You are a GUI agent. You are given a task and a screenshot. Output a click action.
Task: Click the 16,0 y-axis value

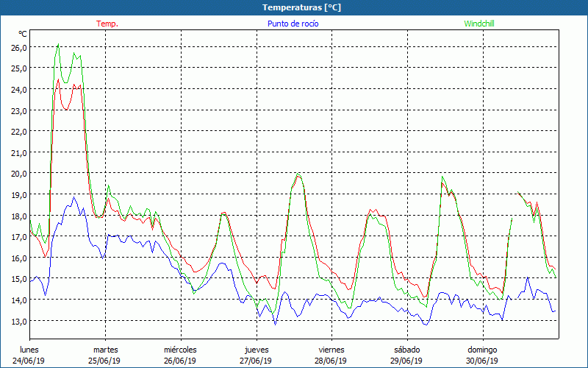pyautogui.click(x=19, y=258)
